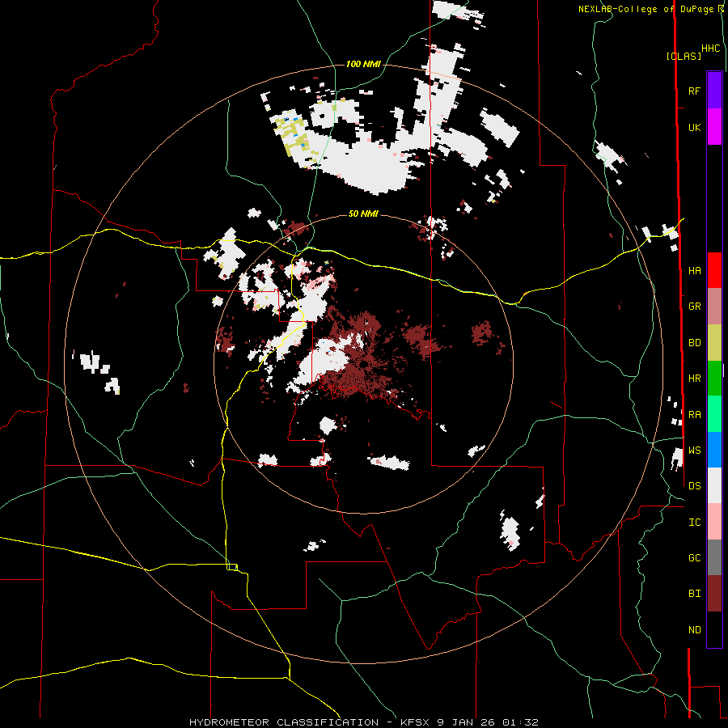Click the RF purple legend swatch
Image resolution: width=728 pixels, height=728 pixels.
tap(714, 91)
